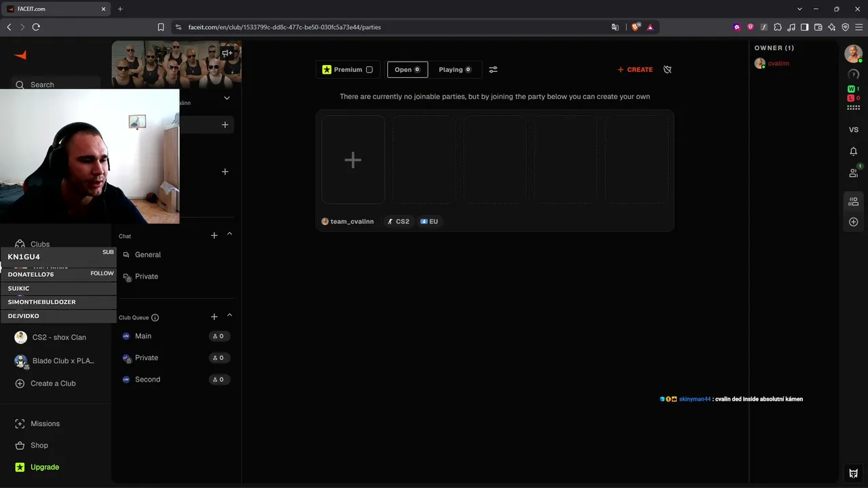Switch to the Open parties tab
The height and width of the screenshot is (488, 868).
(x=408, y=69)
